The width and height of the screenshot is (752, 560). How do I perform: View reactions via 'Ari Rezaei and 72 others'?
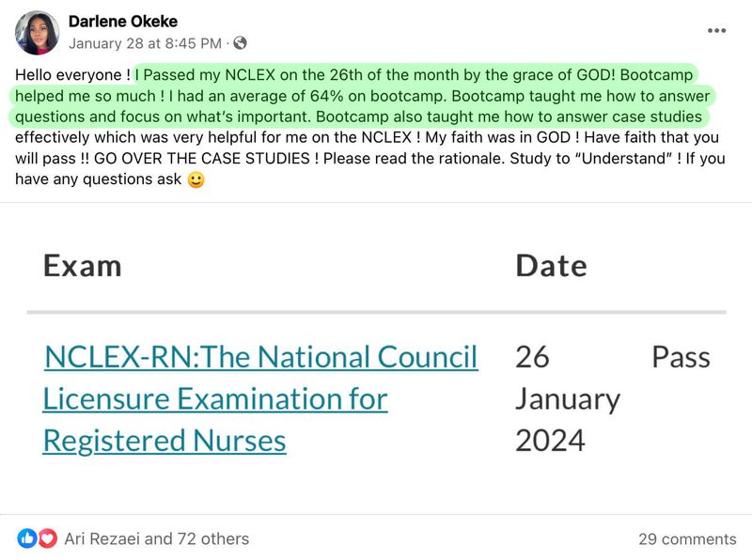pyautogui.click(x=156, y=539)
